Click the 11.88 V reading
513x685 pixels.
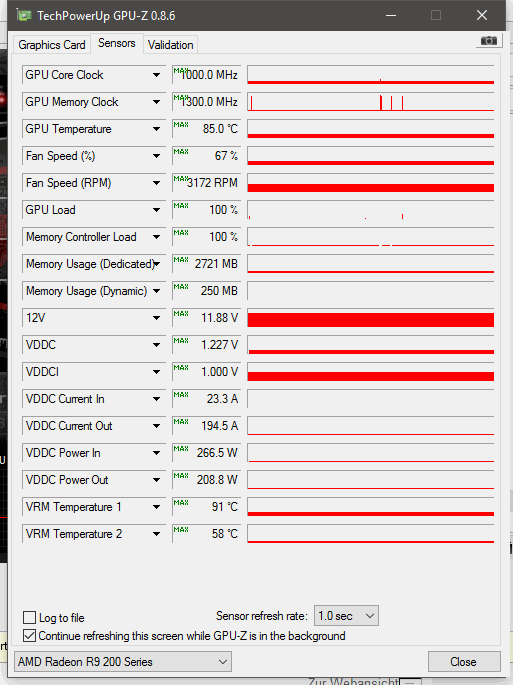coord(206,318)
